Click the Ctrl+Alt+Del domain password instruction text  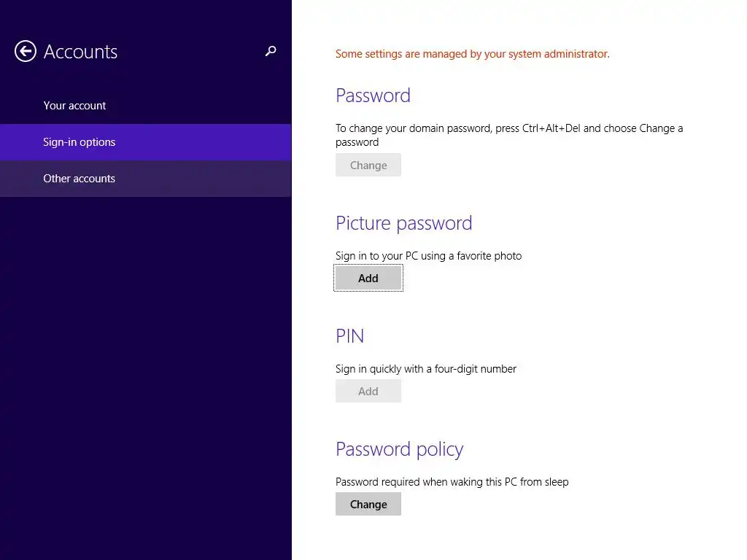[x=509, y=135]
